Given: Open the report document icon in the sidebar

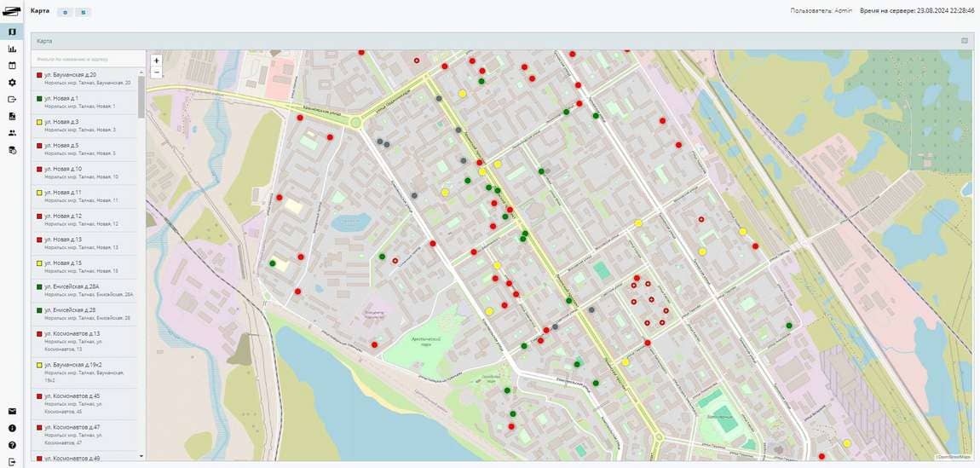Looking at the screenshot, I should click(x=12, y=116).
